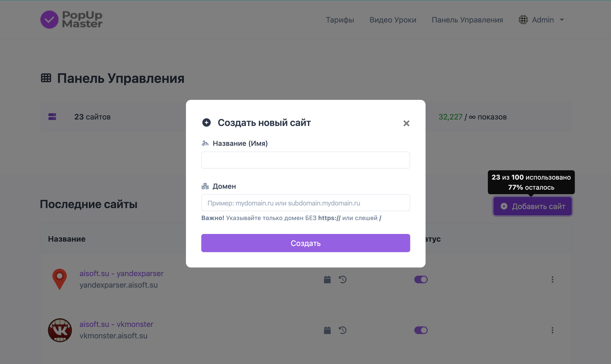Go to Тарифы in navigation

pyautogui.click(x=340, y=20)
